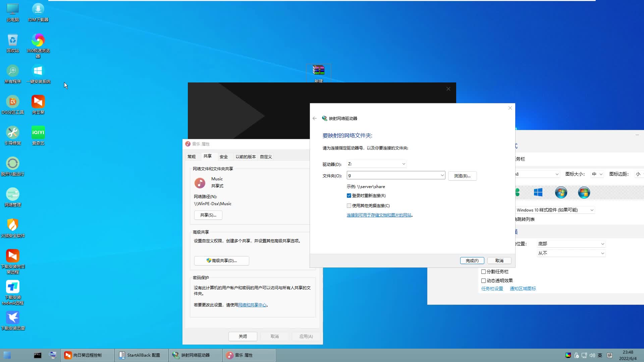
Task: Launch 360极速浏览器 from the desktop
Action: [x=38, y=40]
